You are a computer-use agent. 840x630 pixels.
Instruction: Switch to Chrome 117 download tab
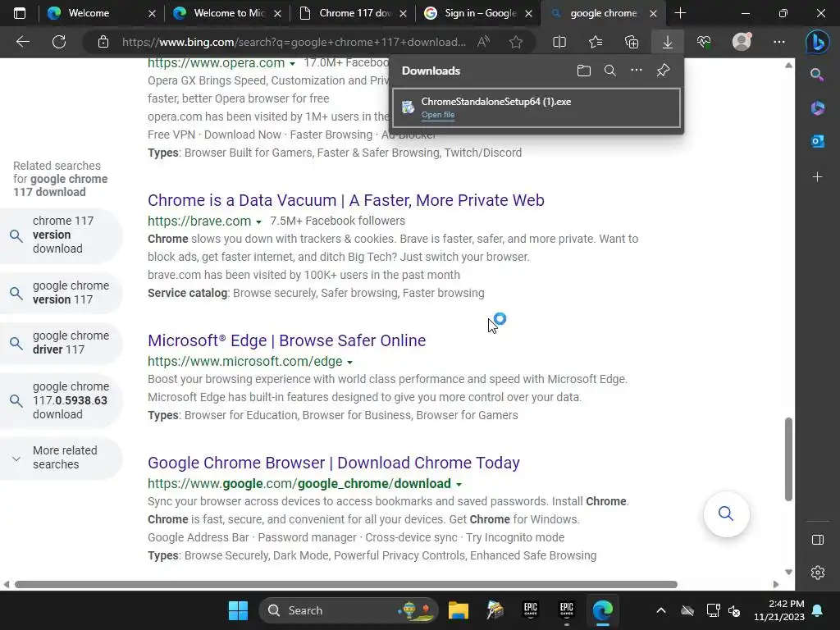(x=354, y=13)
